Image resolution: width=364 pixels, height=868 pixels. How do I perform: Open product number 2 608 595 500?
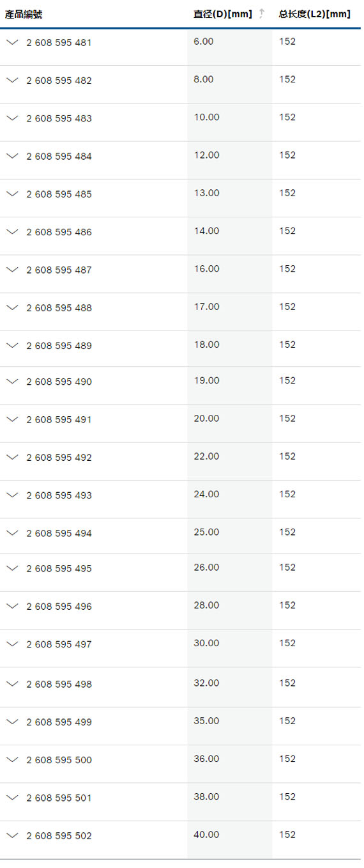click(x=59, y=760)
